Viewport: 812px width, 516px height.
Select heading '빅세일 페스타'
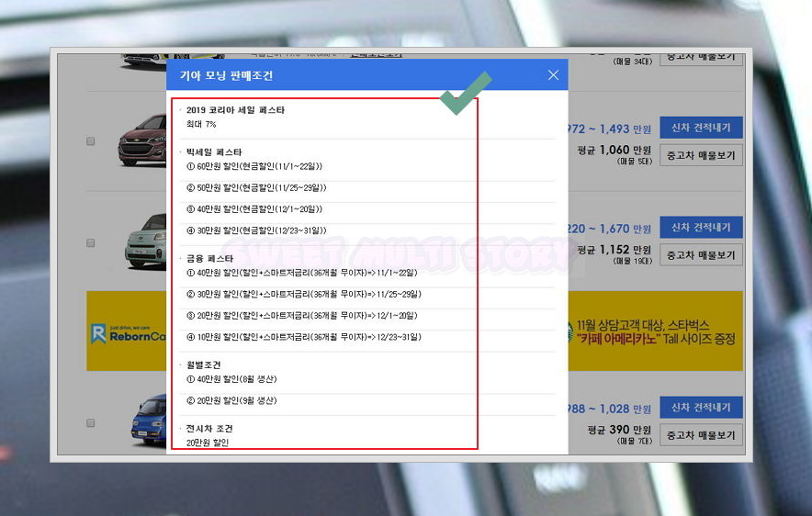tap(214, 152)
